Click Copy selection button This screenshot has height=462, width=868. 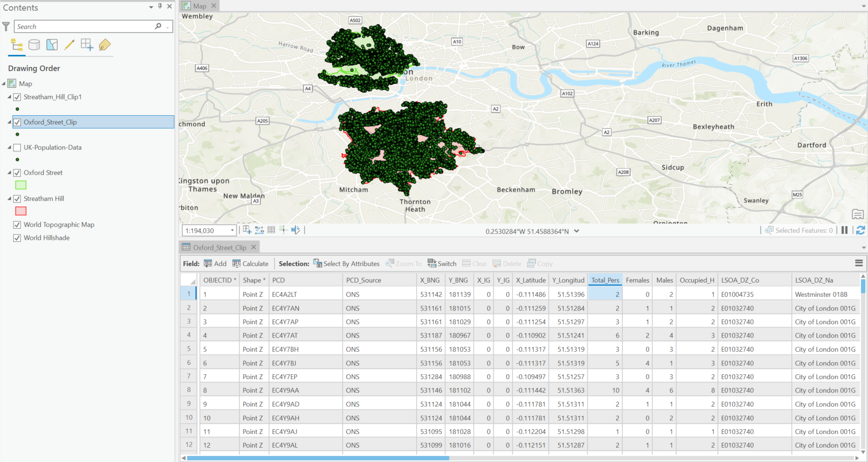(x=540, y=264)
